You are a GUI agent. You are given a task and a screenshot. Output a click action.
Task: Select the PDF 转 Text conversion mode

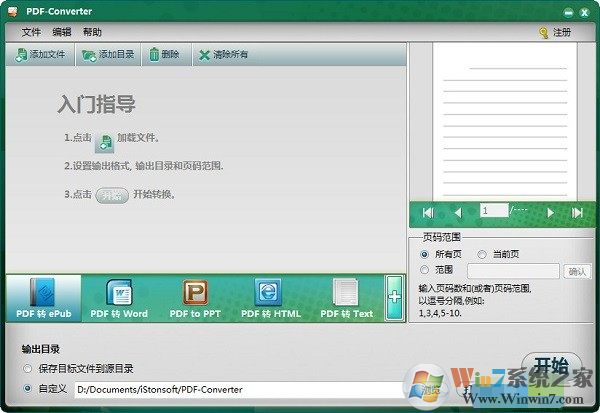coord(346,299)
